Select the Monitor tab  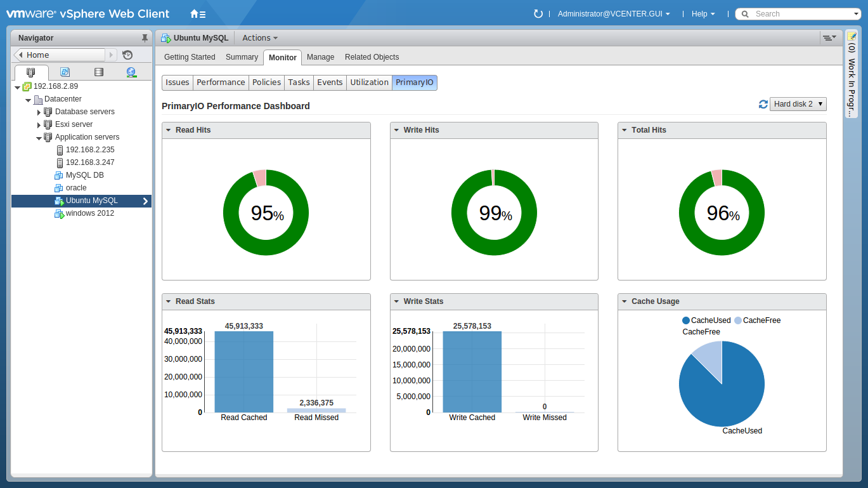(x=282, y=57)
